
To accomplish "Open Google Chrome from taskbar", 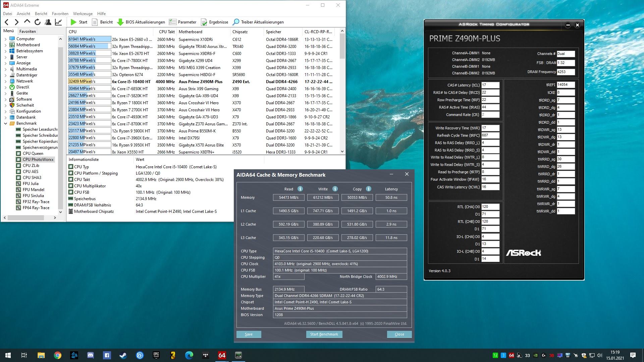I will pos(58,355).
